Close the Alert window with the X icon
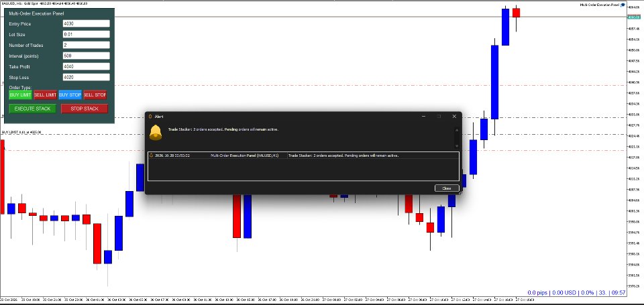The height and width of the screenshot is (305, 644). 454,117
